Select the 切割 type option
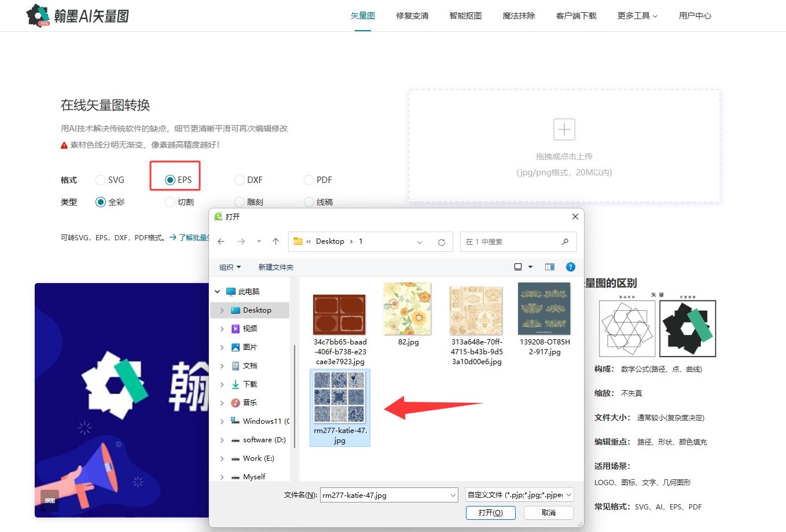Screen dimensions: 786x532 click(169, 201)
